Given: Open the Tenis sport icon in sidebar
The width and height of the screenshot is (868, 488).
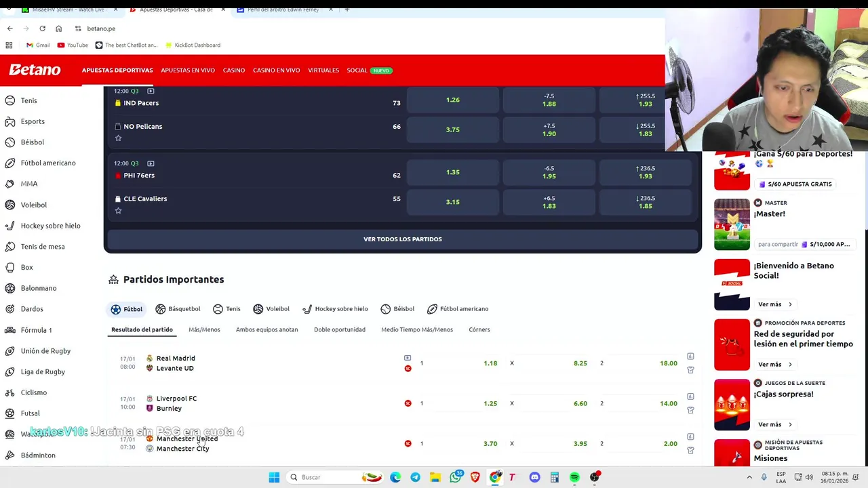Looking at the screenshot, I should pyautogui.click(x=10, y=100).
